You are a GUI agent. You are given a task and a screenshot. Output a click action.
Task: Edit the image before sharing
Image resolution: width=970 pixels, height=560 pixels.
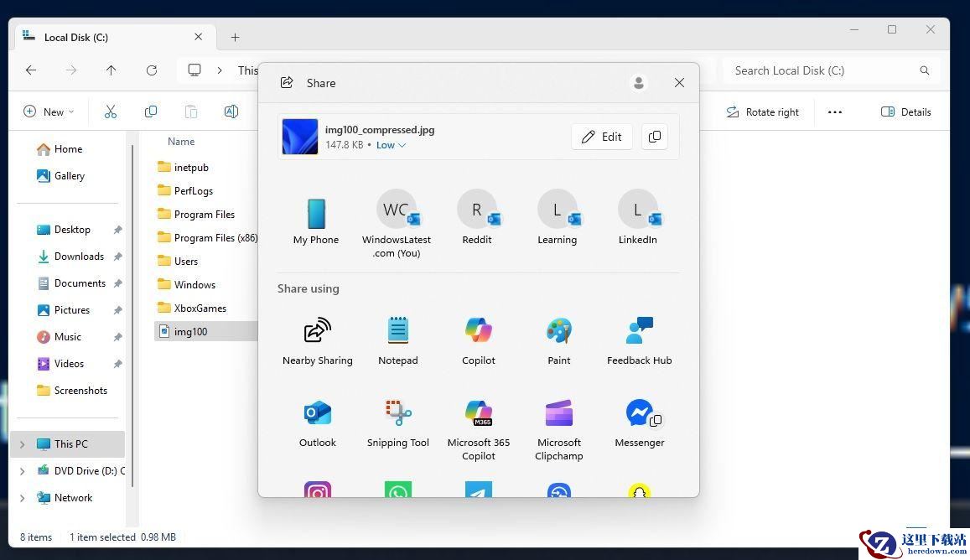[602, 137]
